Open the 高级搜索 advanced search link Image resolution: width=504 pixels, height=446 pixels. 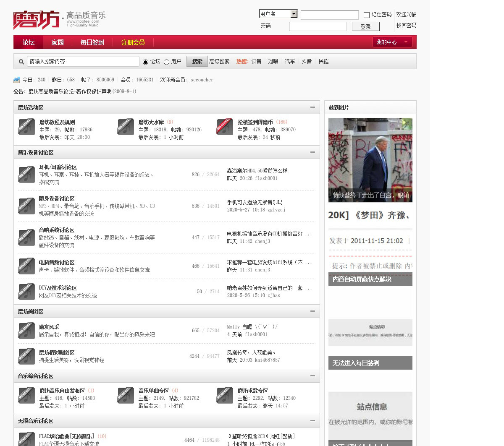pos(219,62)
